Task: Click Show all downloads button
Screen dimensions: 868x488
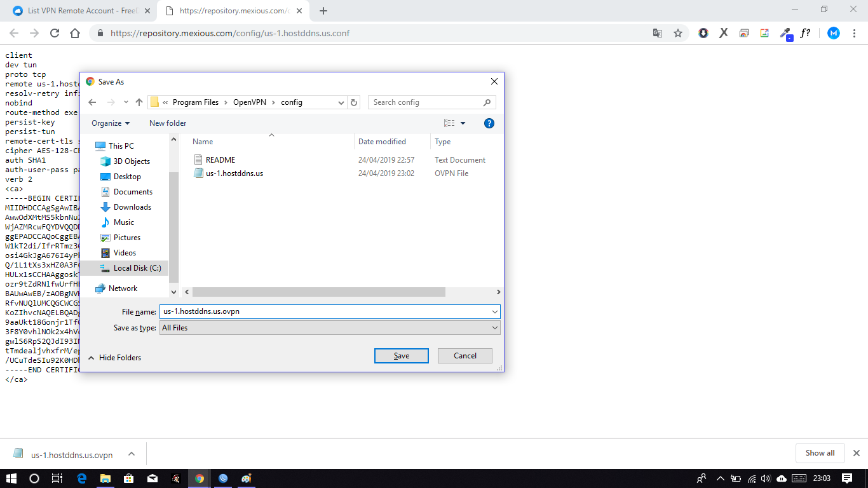Action: [820, 453]
